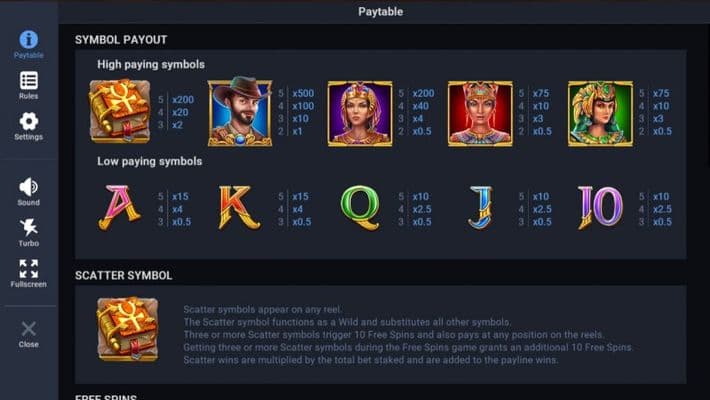The image size is (710, 400).
Task: Click the Paytable title header
Action: click(x=382, y=12)
